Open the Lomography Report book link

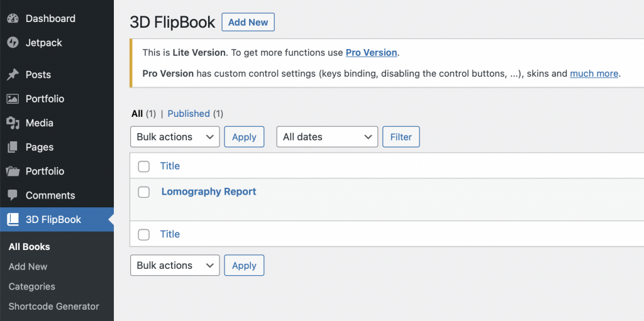(209, 192)
